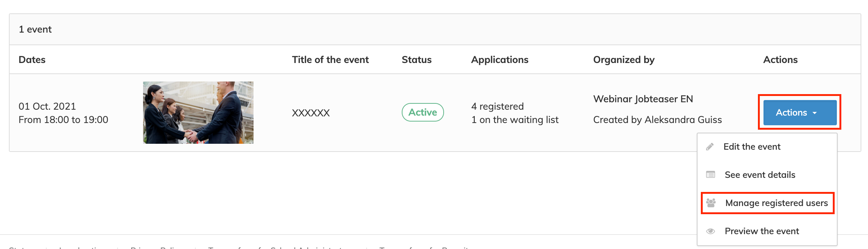This screenshot has width=868, height=249.
Task: Click the eye icon beside Preview the event
Action: pyautogui.click(x=710, y=231)
